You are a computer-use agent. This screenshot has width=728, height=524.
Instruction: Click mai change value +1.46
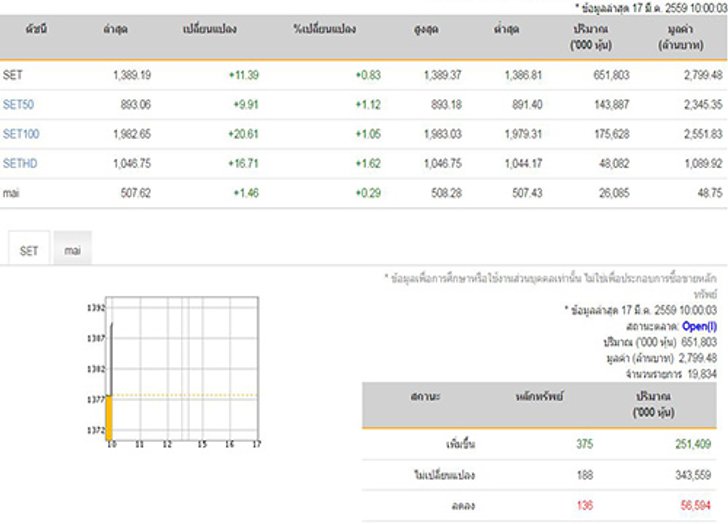246,193
